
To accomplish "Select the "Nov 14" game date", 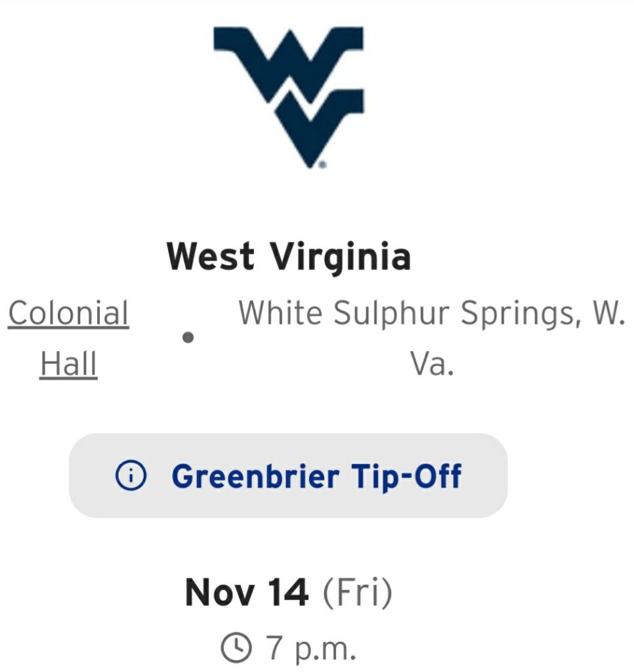I will 247,593.
